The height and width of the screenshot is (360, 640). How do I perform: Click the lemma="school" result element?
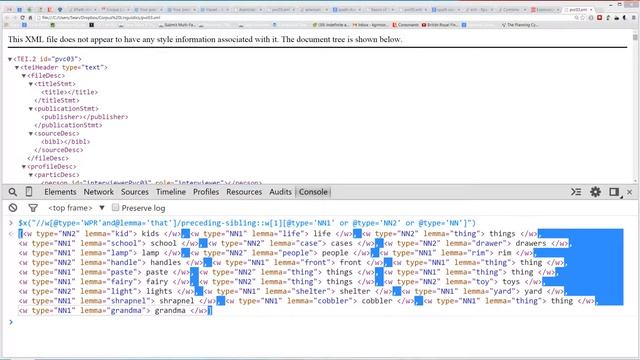click(x=108, y=244)
